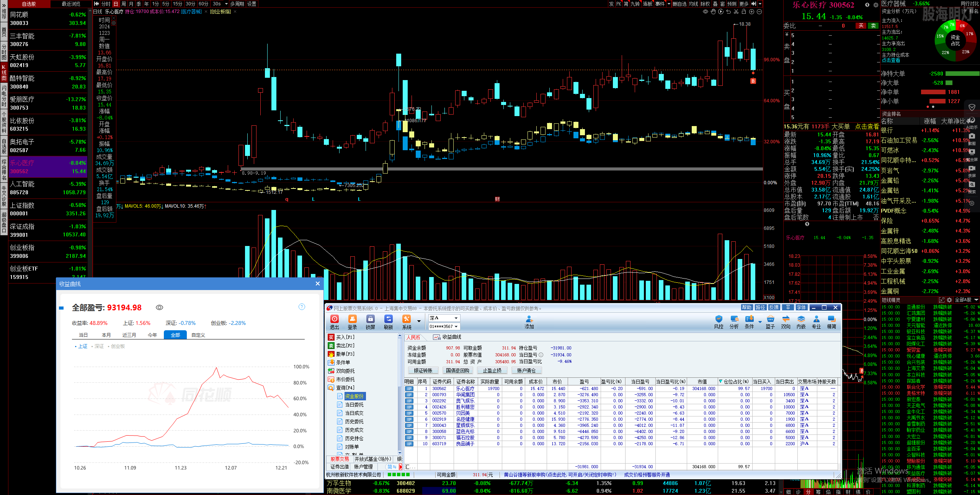Toggle the eye icon beside 全部盈亏

(x=160, y=307)
